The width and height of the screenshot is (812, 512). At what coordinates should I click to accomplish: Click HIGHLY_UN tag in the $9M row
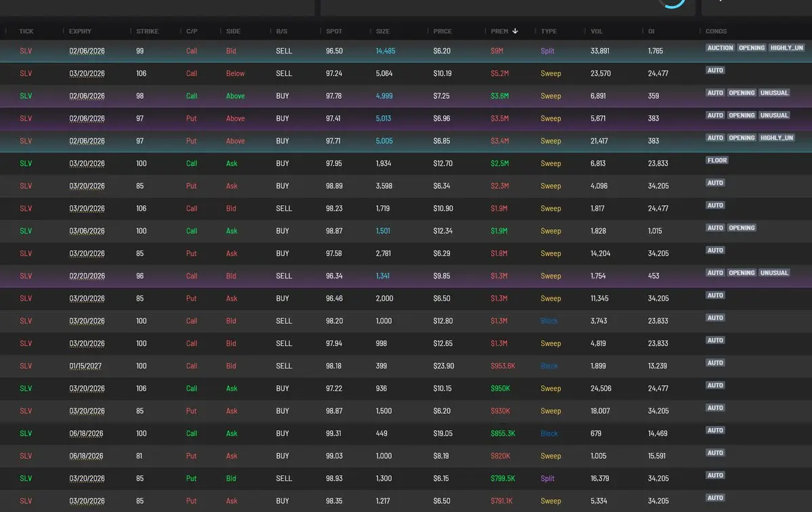click(x=786, y=48)
